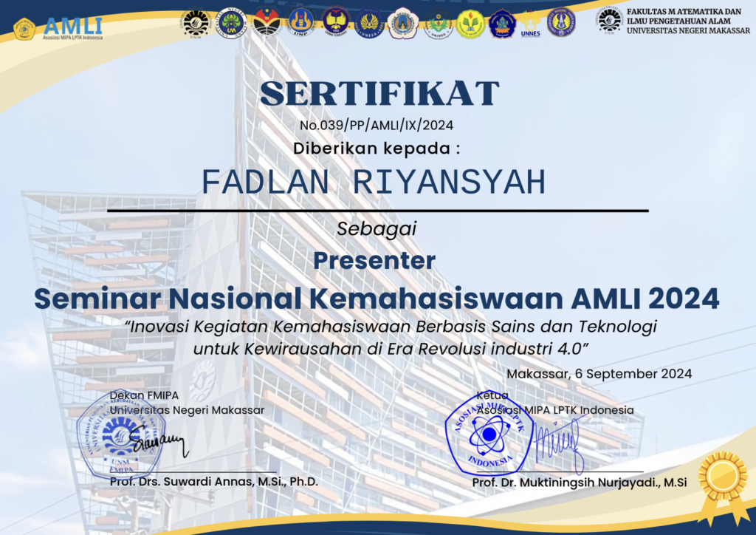Click the name Prof. Dr. Muktiningsih Nurjayadi
The image size is (756, 535).
(580, 483)
